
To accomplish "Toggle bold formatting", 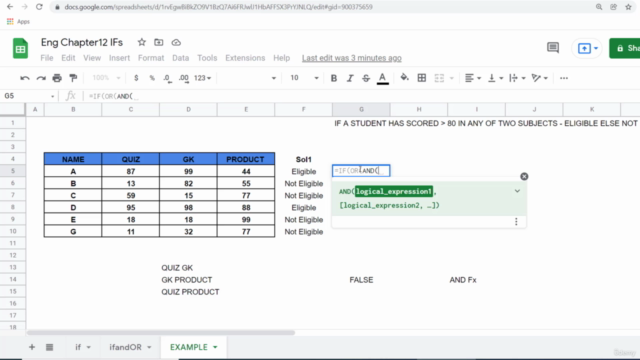I will [x=333, y=78].
